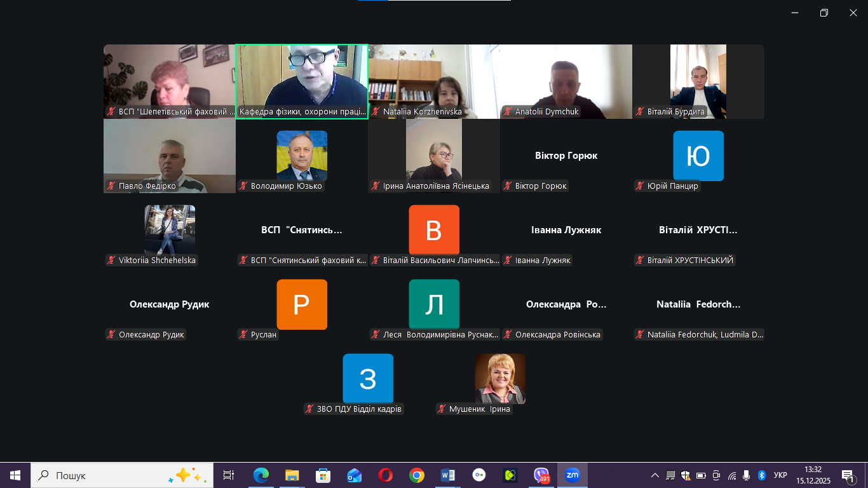868x488 pixels.
Task: Select Nataliia Korzhenivska's video tile
Action: point(434,81)
